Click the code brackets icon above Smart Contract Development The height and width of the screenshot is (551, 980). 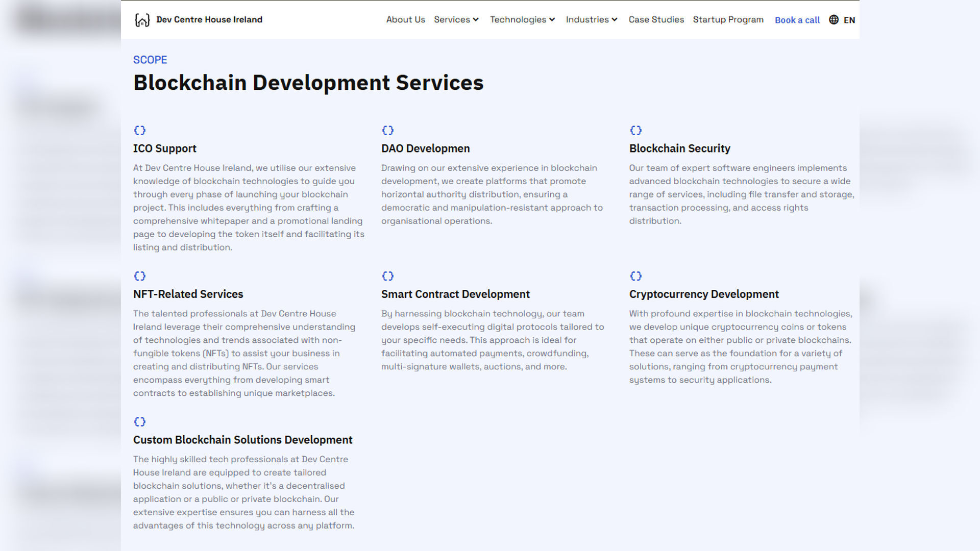(x=388, y=276)
